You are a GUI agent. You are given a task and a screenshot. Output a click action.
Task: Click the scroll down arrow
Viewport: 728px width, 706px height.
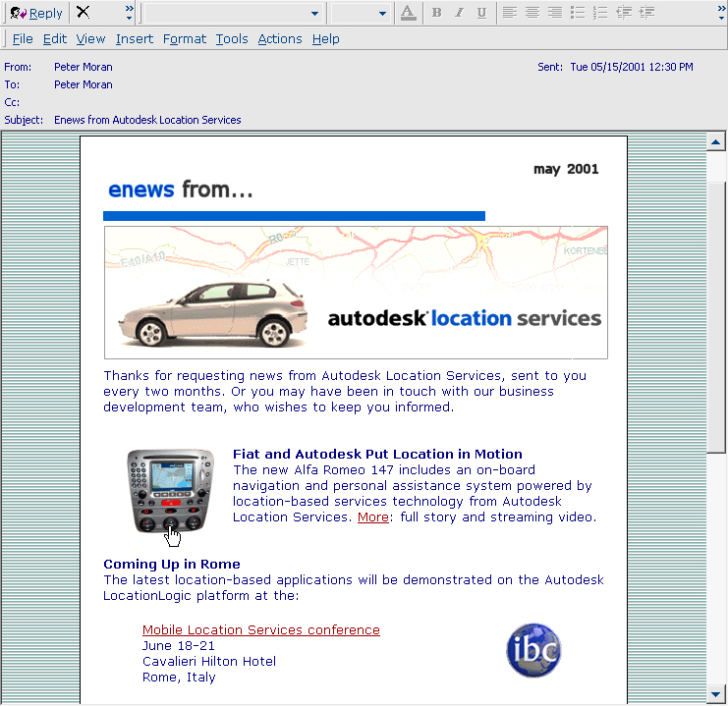tap(715, 694)
